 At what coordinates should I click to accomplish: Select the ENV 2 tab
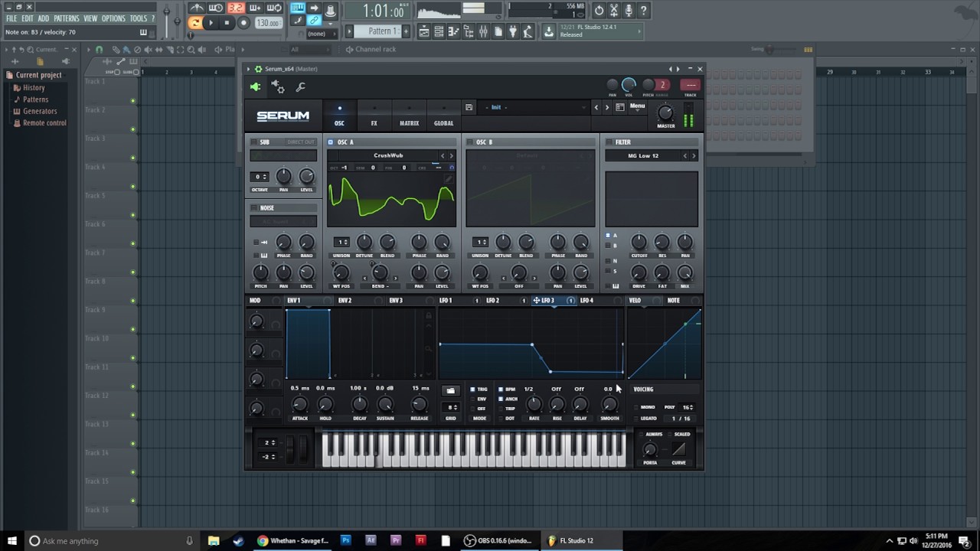[345, 301]
